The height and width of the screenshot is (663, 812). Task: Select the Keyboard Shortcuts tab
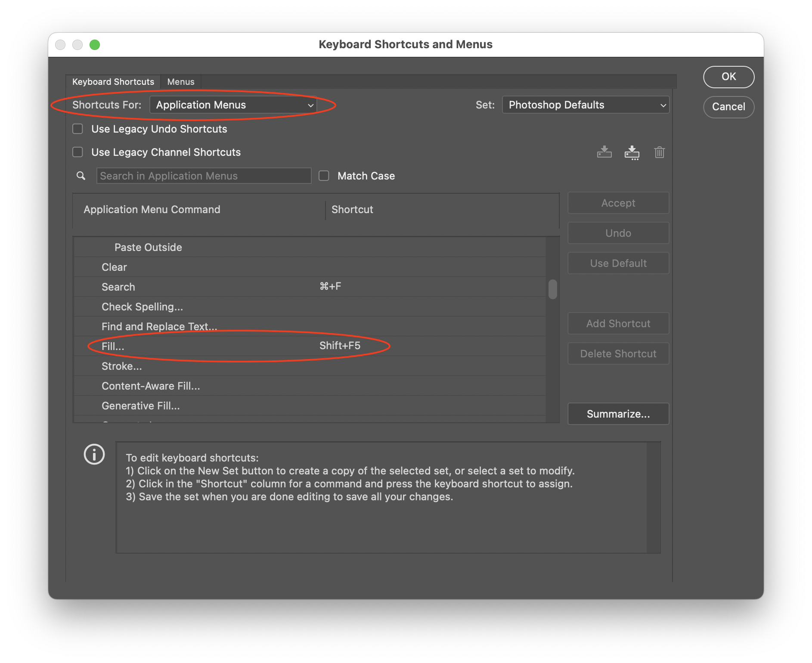click(113, 81)
